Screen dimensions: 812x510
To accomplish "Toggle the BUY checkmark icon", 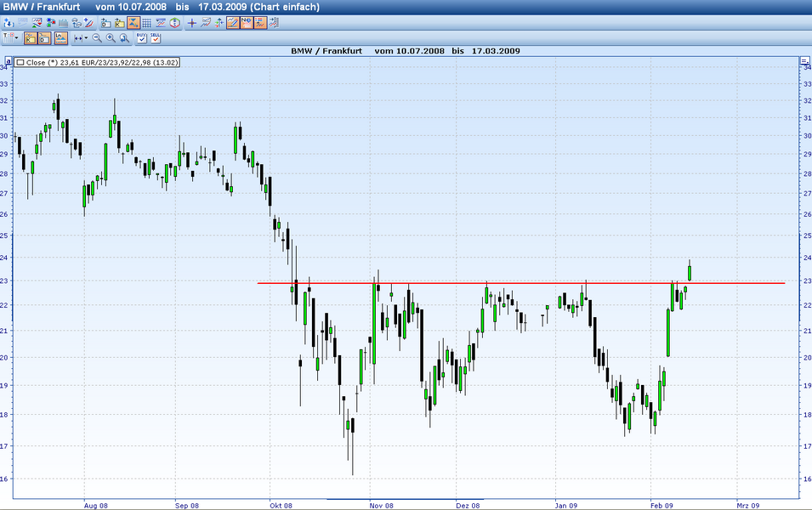I will click(142, 37).
